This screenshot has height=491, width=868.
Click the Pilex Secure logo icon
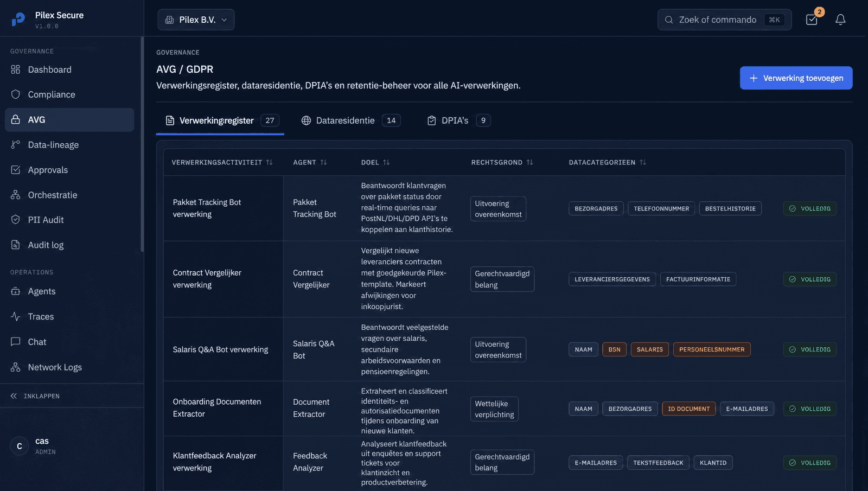(18, 20)
